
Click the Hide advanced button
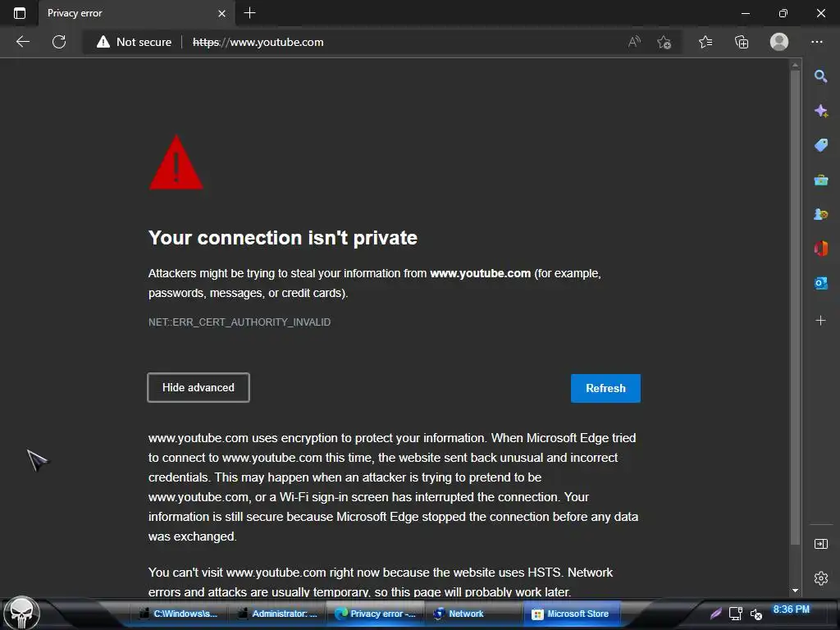[x=199, y=387]
